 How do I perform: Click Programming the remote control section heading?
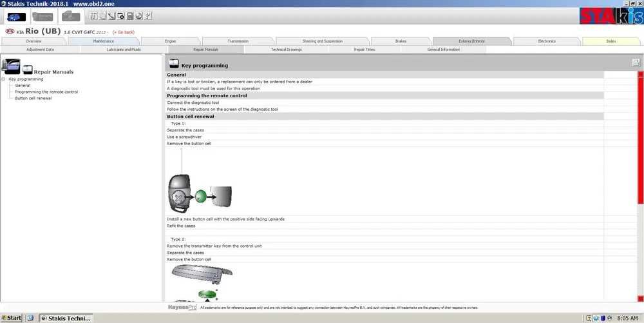coord(207,95)
